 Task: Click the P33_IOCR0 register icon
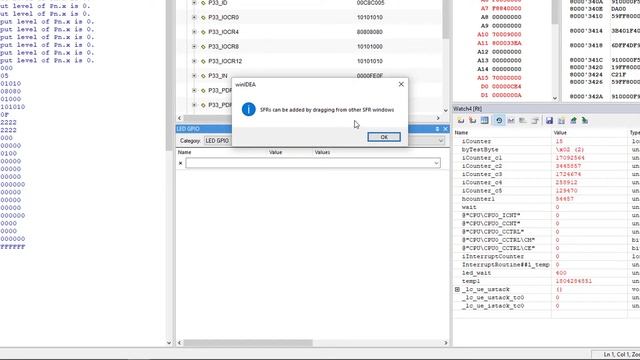[x=203, y=18]
